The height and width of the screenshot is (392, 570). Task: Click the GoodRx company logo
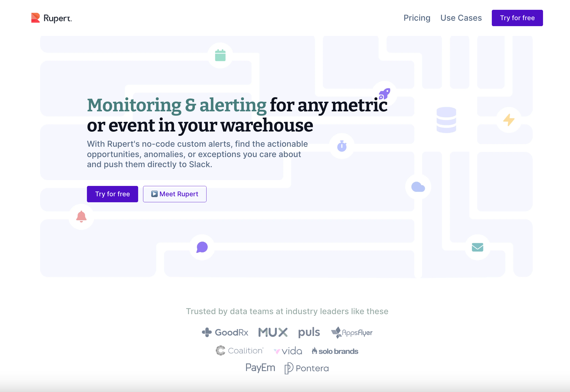(225, 332)
